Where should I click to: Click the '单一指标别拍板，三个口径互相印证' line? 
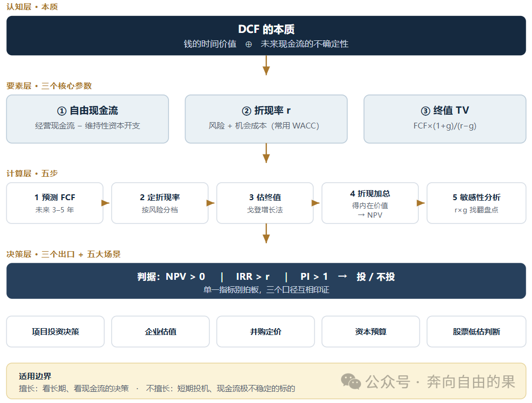coord(266,290)
